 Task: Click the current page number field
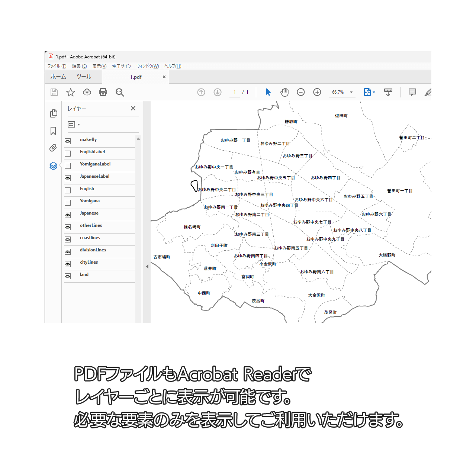(235, 92)
